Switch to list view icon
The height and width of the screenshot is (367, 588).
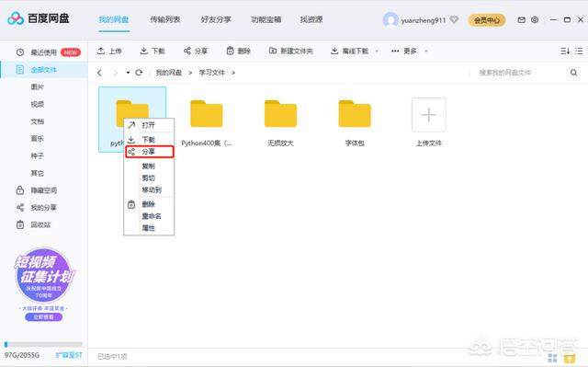(x=579, y=51)
